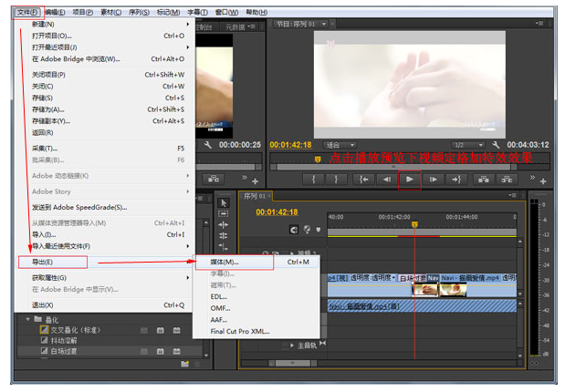Select 交叉叠化 (标准) transition effect
The image size is (565, 392).
[78, 330]
